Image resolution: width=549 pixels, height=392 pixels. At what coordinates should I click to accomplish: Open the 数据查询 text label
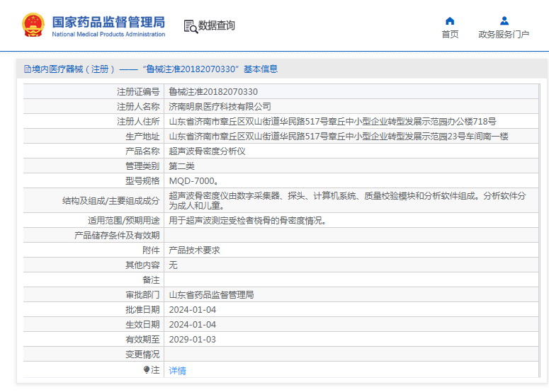[x=216, y=26]
